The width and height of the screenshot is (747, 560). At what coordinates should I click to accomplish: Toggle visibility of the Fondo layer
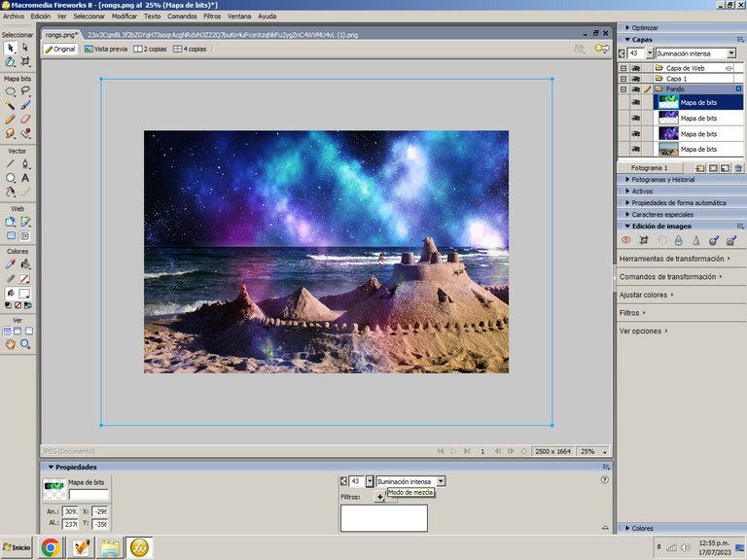tap(635, 89)
